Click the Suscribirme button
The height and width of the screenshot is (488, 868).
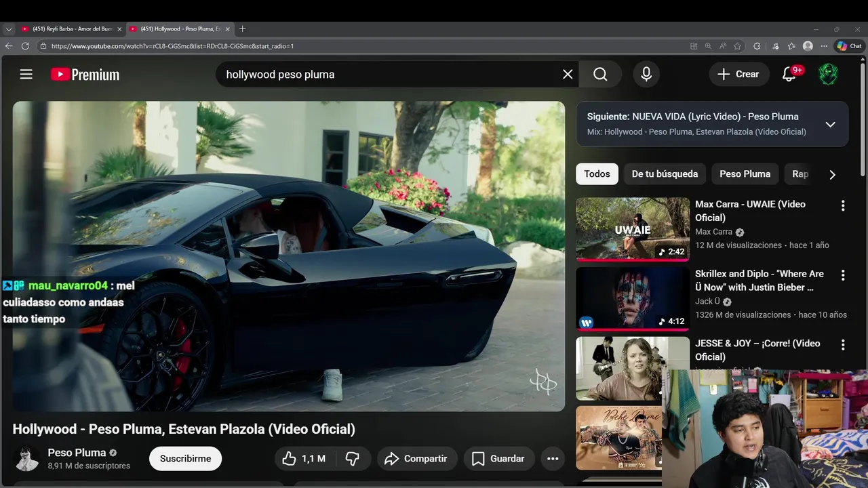click(185, 459)
